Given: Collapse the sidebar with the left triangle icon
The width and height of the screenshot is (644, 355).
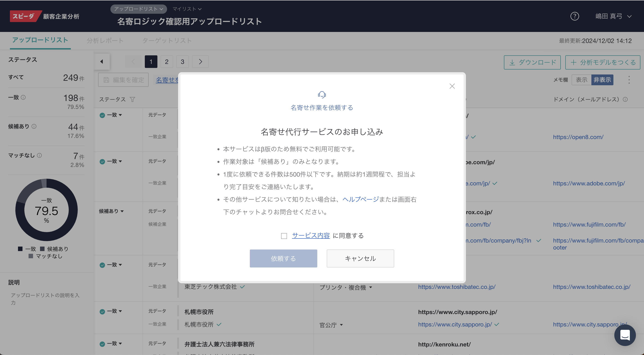Looking at the screenshot, I should [x=102, y=62].
